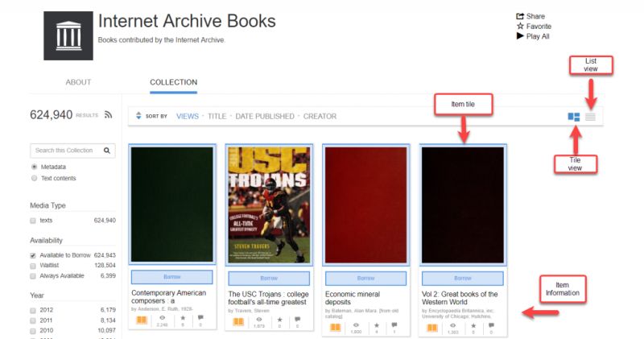Click favorites star under Contemporary American composers
Image resolution: width=644 pixels, height=339 pixels.
[183, 317]
